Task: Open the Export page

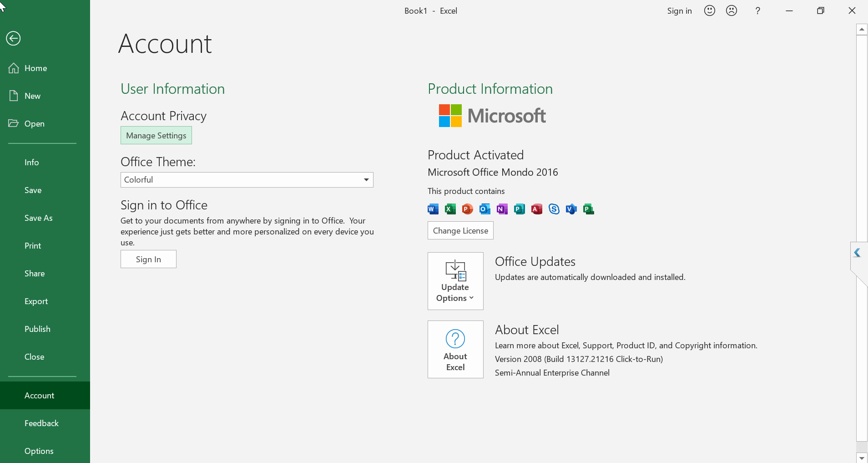Action: pos(45,301)
